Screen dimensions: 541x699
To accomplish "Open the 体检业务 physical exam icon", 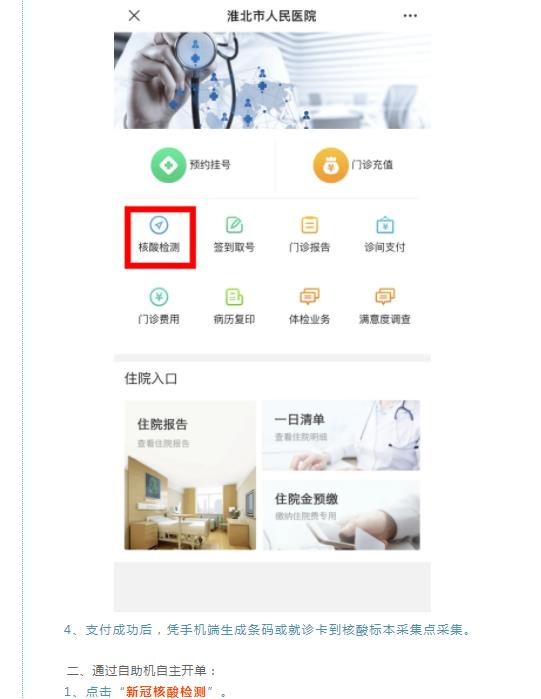I will (309, 307).
